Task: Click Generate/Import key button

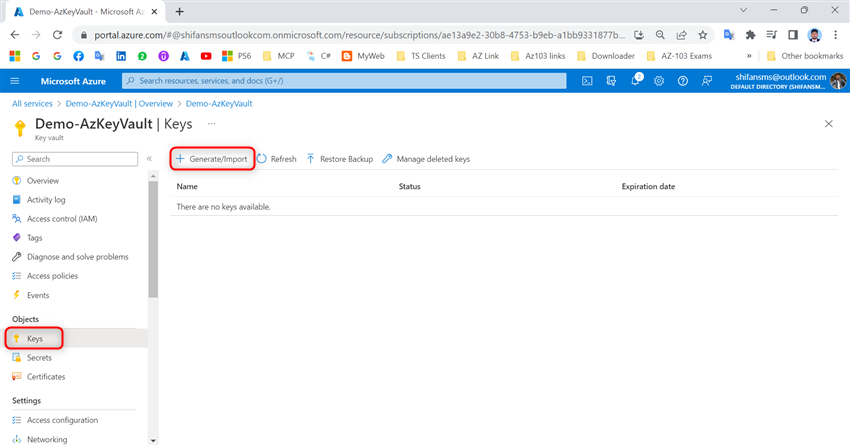Action: (212, 159)
